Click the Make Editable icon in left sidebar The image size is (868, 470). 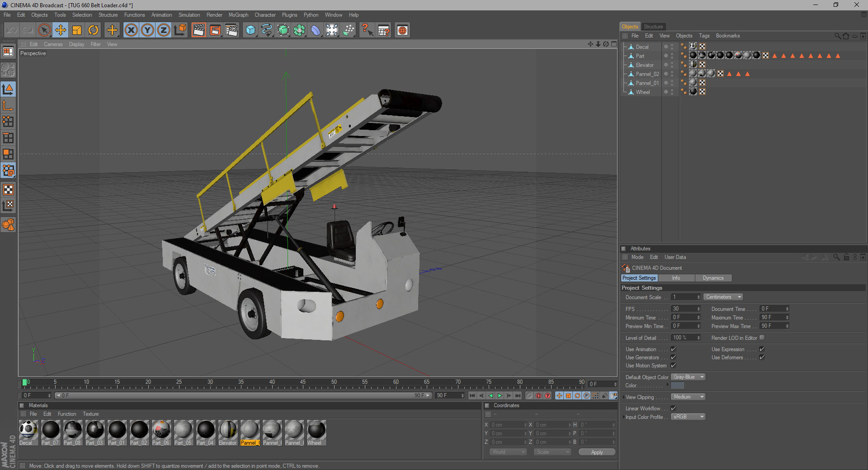[8, 70]
